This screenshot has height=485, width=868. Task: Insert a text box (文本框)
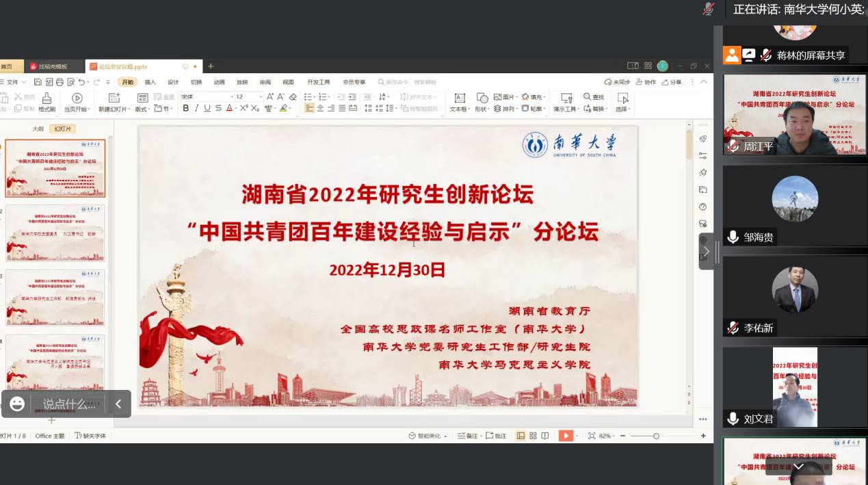point(460,99)
